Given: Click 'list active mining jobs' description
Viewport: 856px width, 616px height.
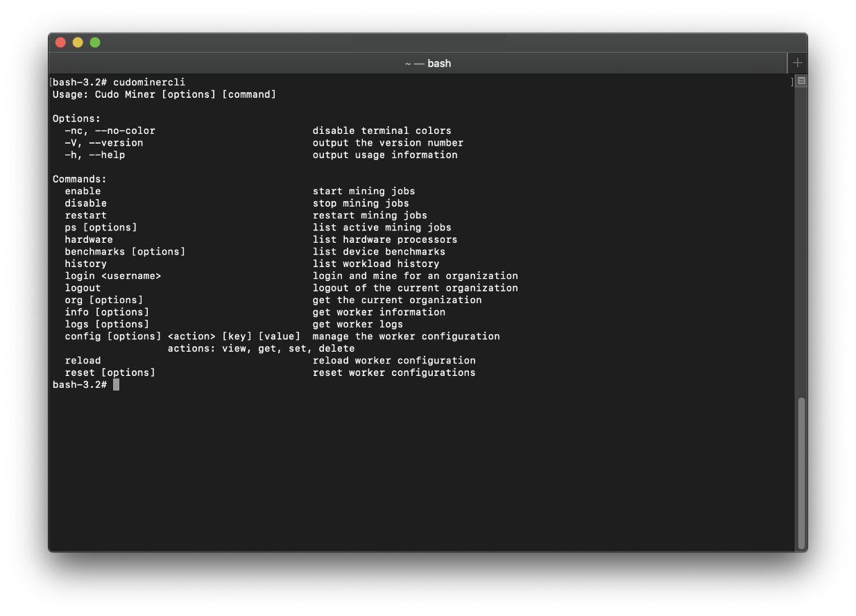Looking at the screenshot, I should (x=382, y=228).
